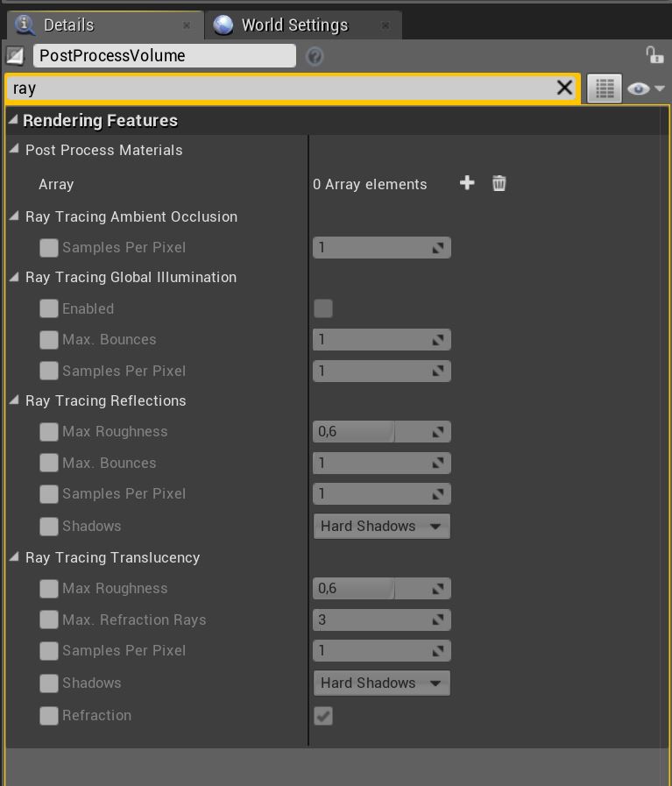Collapse Ray Tracing Ambient Occlusion section
The width and height of the screenshot is (672, 786).
[x=14, y=216]
